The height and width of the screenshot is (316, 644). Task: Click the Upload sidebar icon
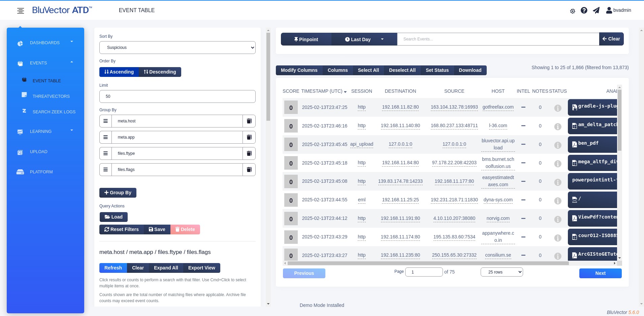(20, 152)
